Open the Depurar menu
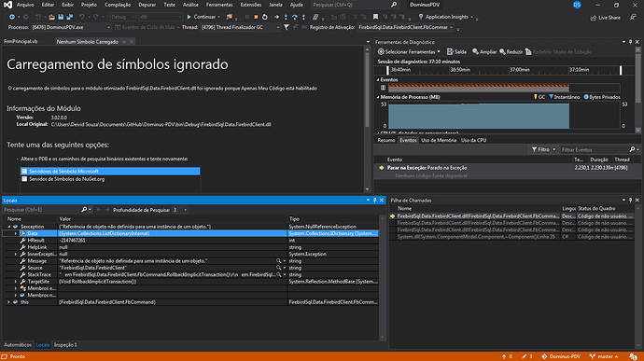 coord(147,5)
